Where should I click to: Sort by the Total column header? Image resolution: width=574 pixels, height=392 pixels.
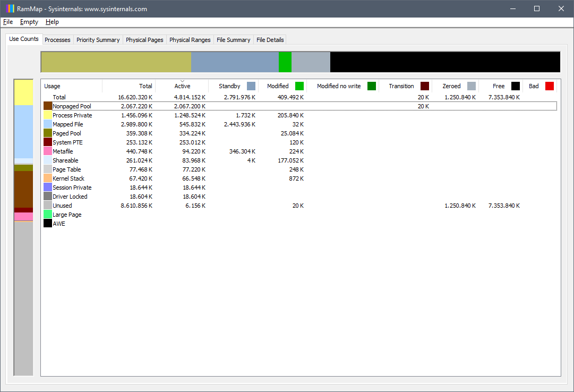[129, 86]
